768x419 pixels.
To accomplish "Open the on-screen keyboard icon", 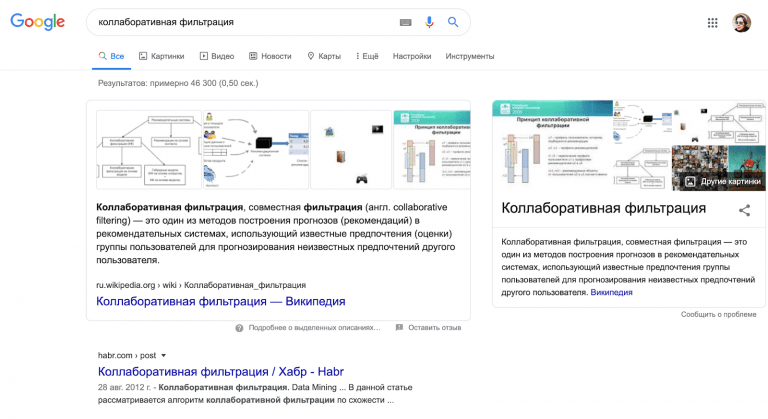I will pyautogui.click(x=406, y=23).
